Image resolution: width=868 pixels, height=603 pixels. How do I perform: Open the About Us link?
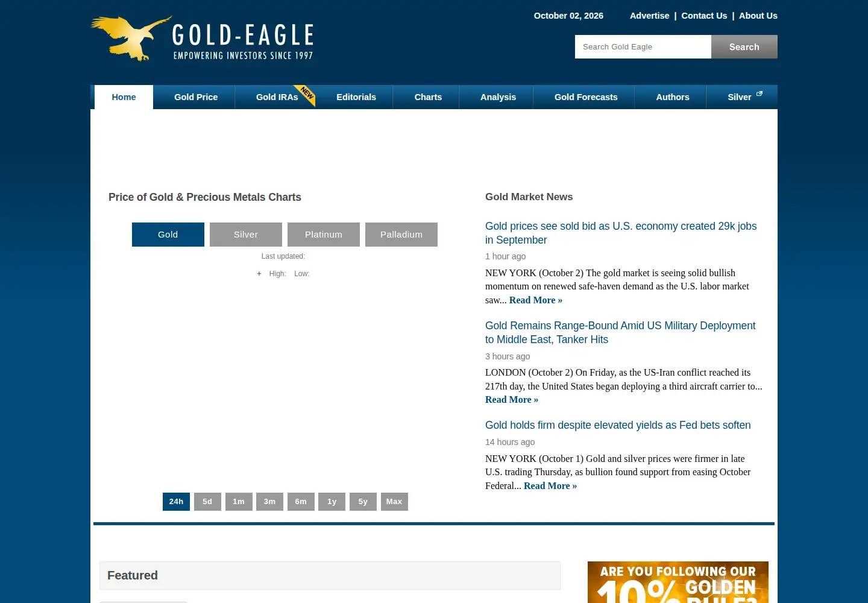758,16
